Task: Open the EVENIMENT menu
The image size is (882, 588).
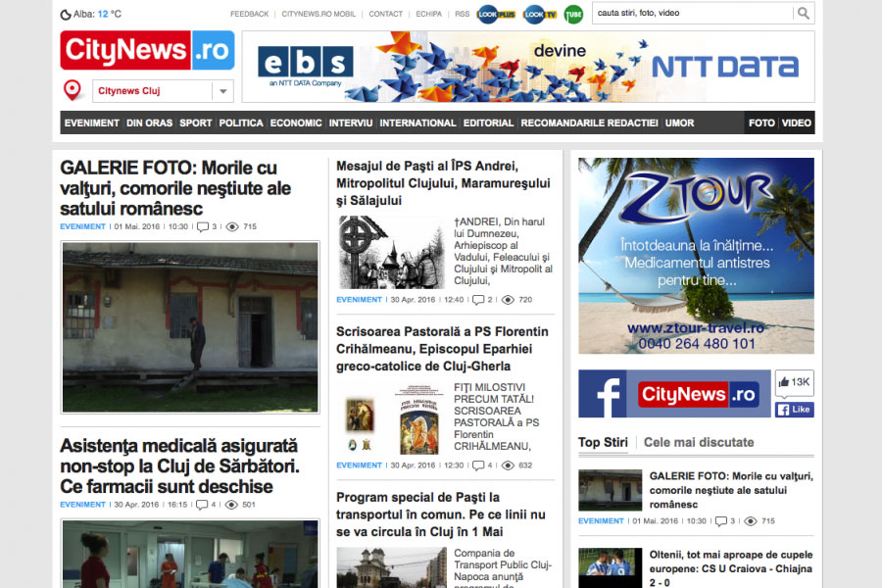Action: [92, 122]
